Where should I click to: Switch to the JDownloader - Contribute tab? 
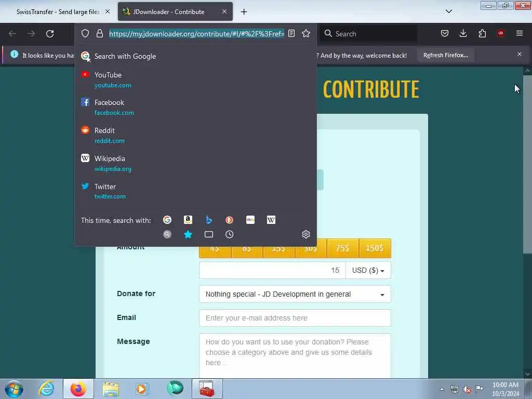169,12
